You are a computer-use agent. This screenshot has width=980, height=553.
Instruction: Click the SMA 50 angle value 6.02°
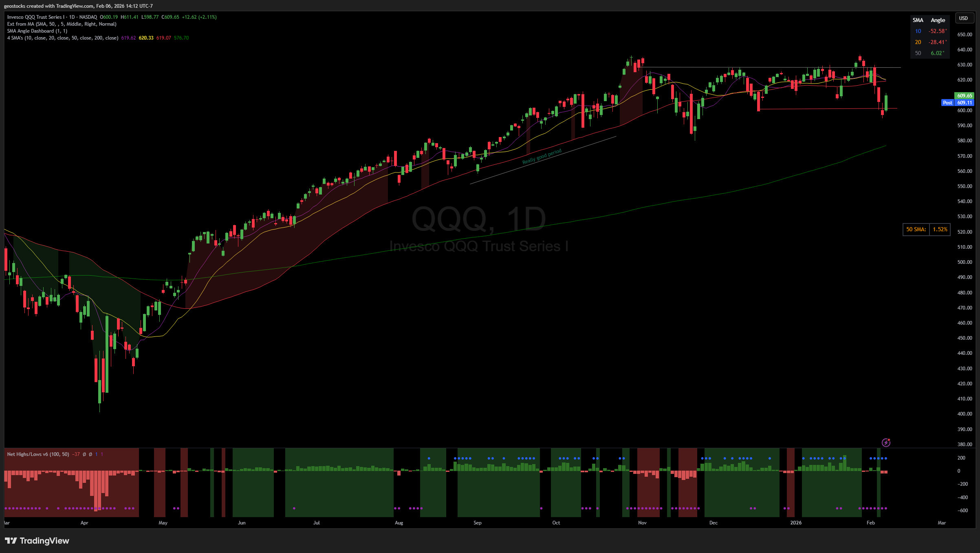tap(937, 53)
